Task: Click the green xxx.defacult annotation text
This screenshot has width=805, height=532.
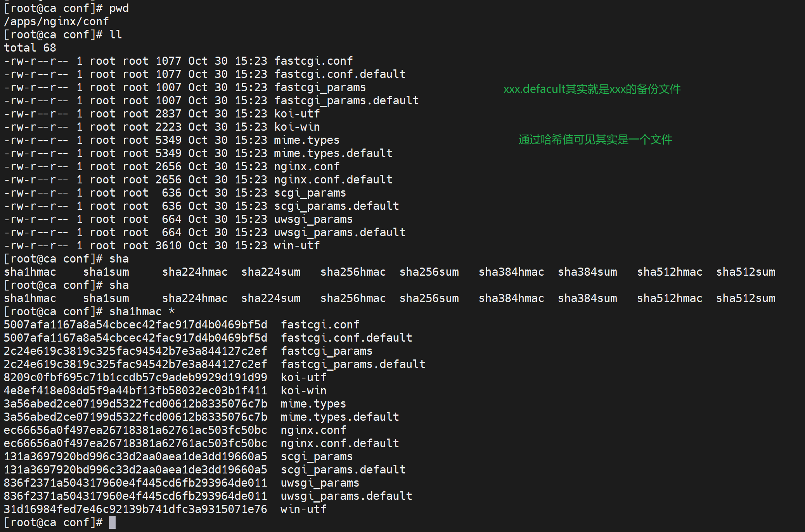Action: pos(592,89)
